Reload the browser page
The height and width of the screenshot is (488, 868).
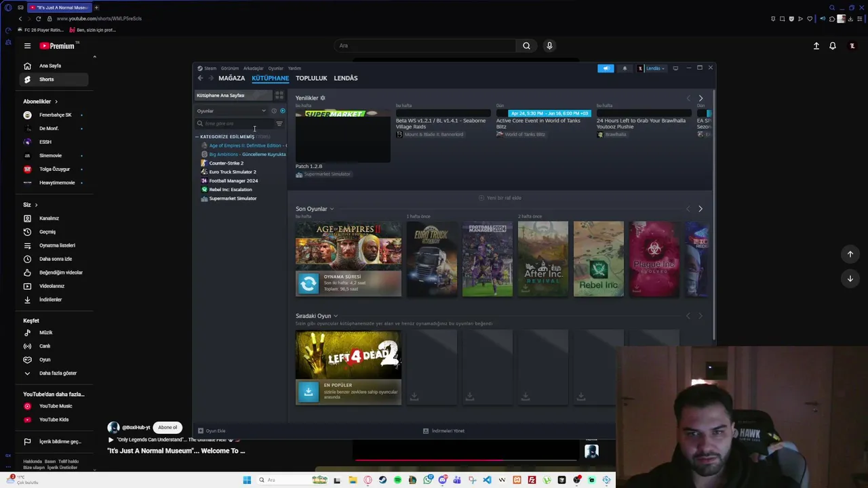(38, 19)
